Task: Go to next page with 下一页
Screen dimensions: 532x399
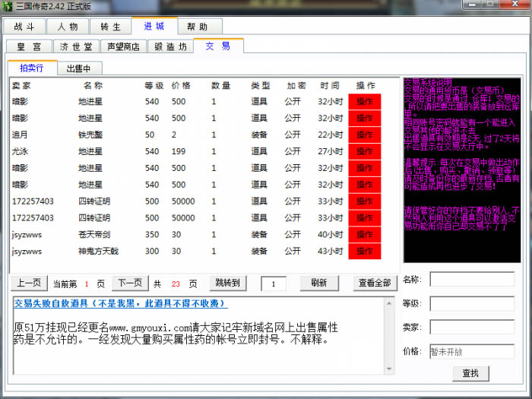Action: coord(131,283)
